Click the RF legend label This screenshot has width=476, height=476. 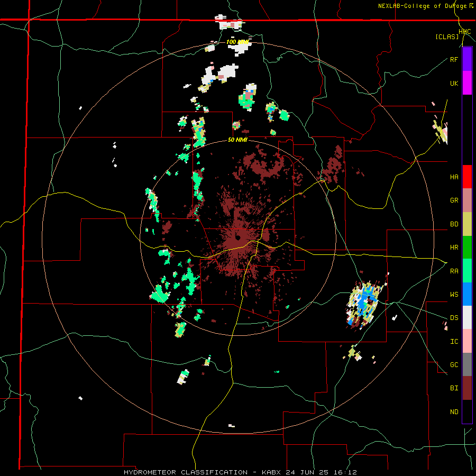tap(454, 60)
